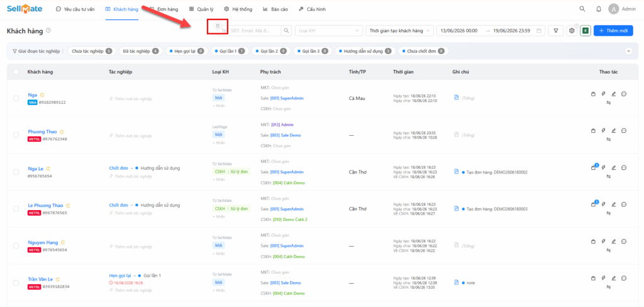
Task: Click the search magnifier beside the customer search box
Action: pyautogui.click(x=287, y=30)
